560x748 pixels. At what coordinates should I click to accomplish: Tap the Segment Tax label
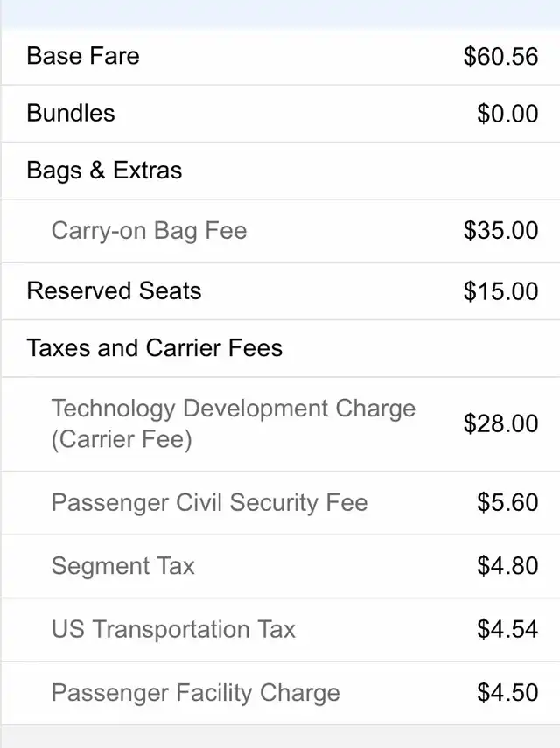122,566
